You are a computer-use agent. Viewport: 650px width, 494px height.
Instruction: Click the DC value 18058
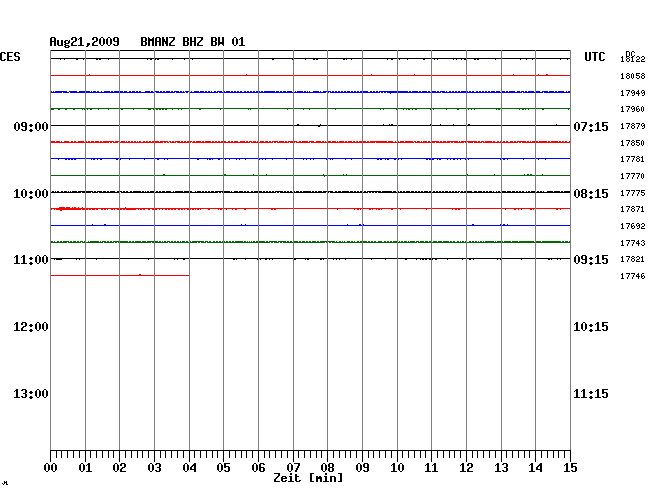pyautogui.click(x=633, y=76)
